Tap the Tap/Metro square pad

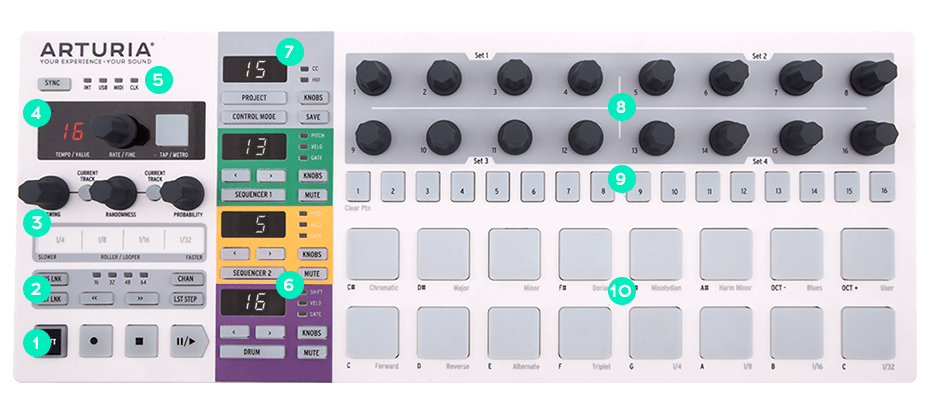172,128
